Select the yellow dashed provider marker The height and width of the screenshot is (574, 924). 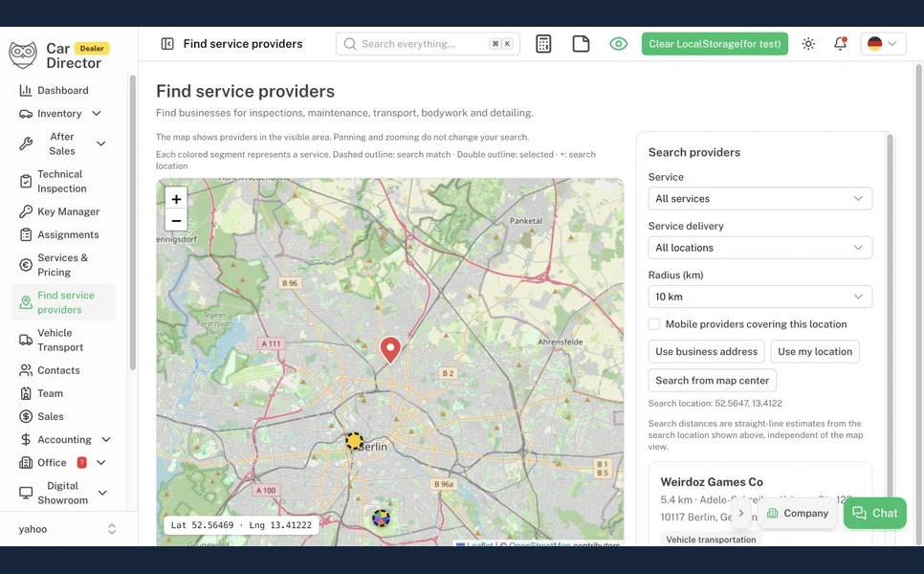tap(354, 441)
